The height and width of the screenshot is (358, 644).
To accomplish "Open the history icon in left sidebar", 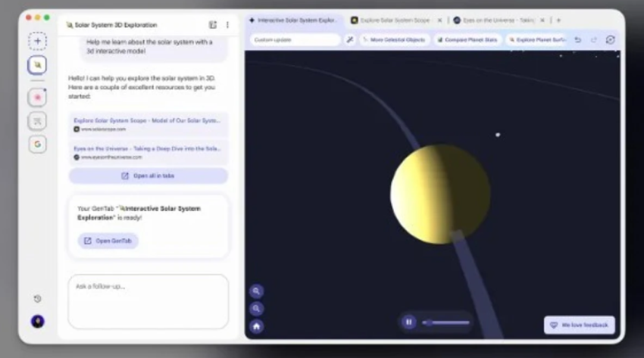I will [37, 299].
